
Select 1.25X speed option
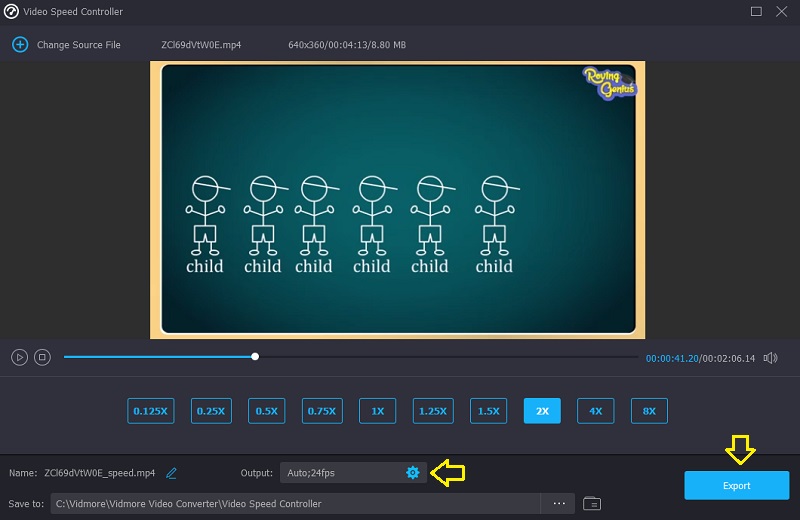tap(434, 411)
